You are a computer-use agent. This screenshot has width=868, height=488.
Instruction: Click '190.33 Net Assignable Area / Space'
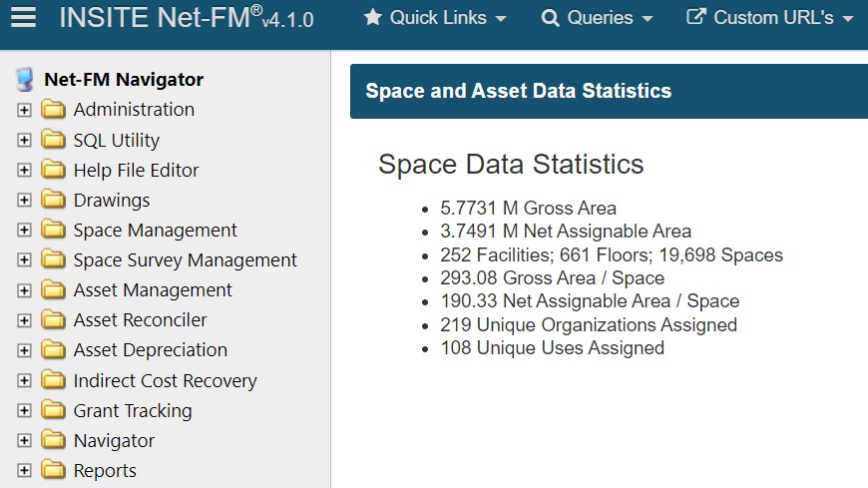590,300
